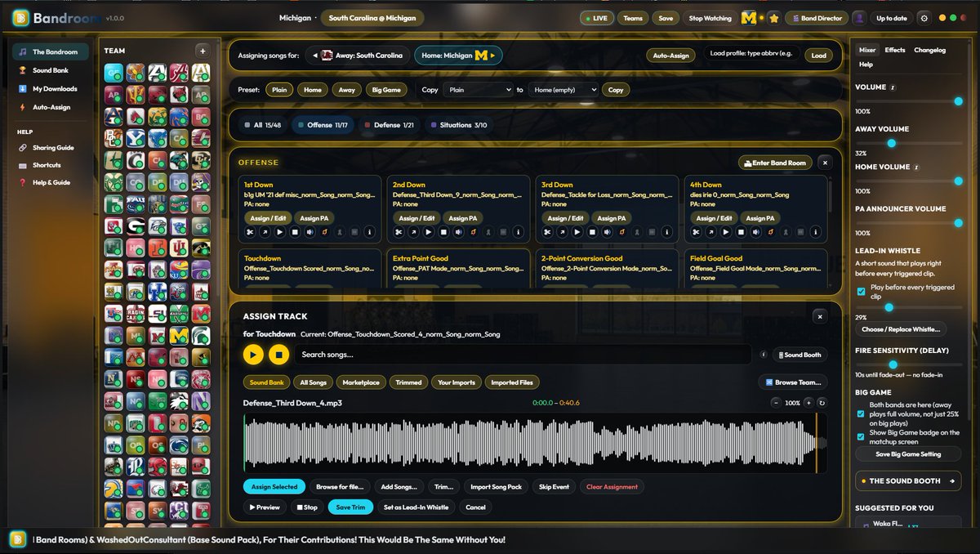Click the Auto-Assign button in the header
Image resolution: width=980 pixels, height=554 pixels.
click(x=671, y=56)
